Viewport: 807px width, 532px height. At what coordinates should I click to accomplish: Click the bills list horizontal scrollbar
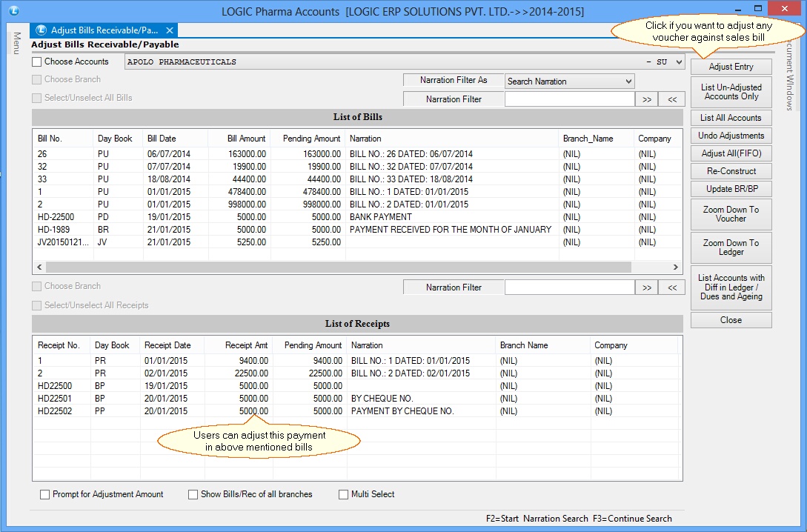(338, 267)
